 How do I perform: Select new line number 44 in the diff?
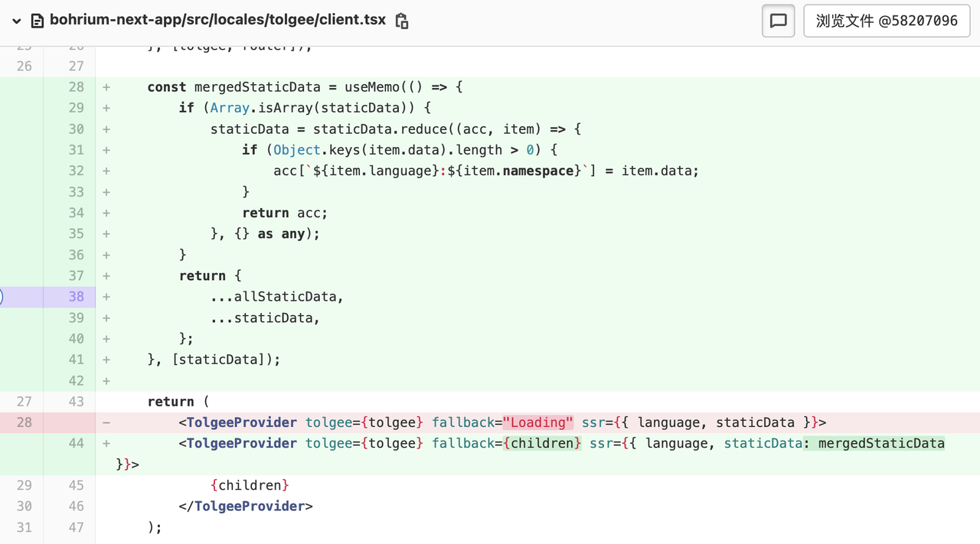[76, 443]
